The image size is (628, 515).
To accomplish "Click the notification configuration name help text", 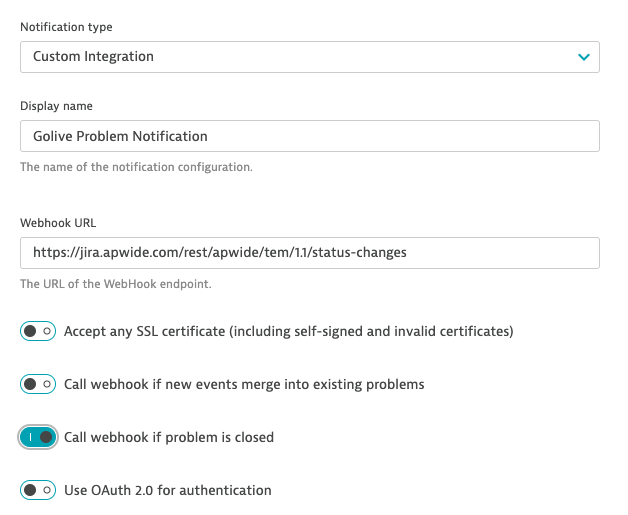I will click(136, 167).
